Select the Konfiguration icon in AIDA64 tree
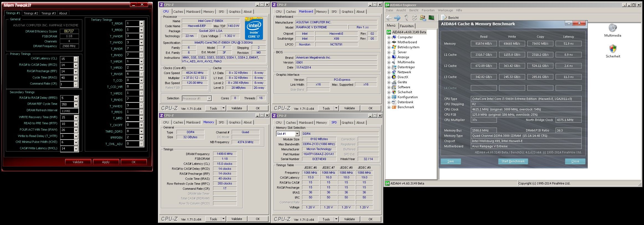Viewport: 644px width, 225px height. 394,97
